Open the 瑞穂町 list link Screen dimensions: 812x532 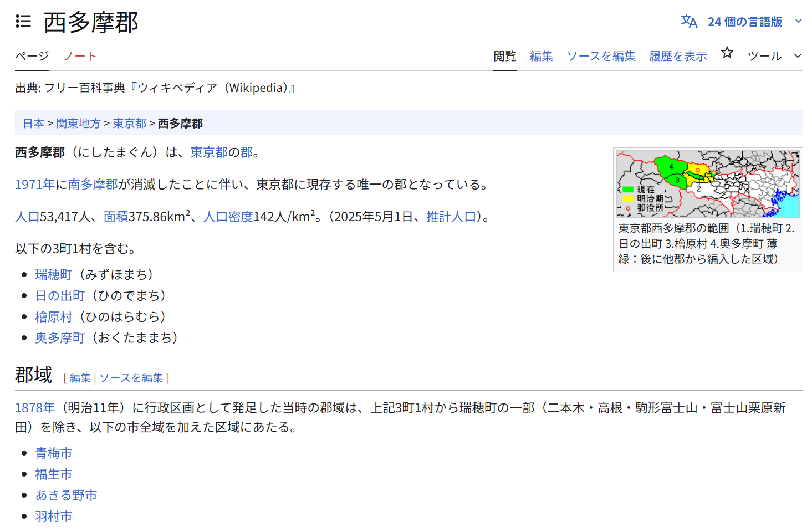point(54,275)
